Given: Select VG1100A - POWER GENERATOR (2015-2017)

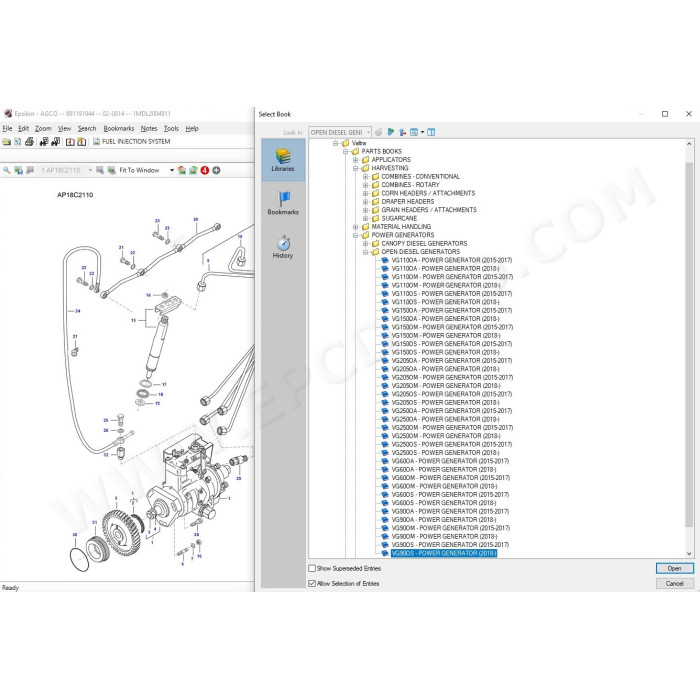Looking at the screenshot, I should [x=451, y=260].
